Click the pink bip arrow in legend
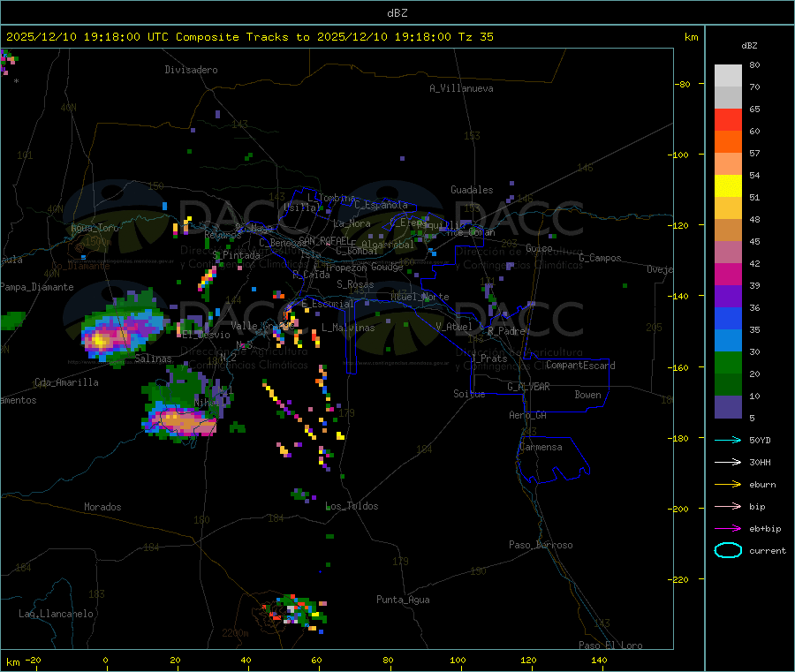The height and width of the screenshot is (672, 795). click(x=728, y=506)
